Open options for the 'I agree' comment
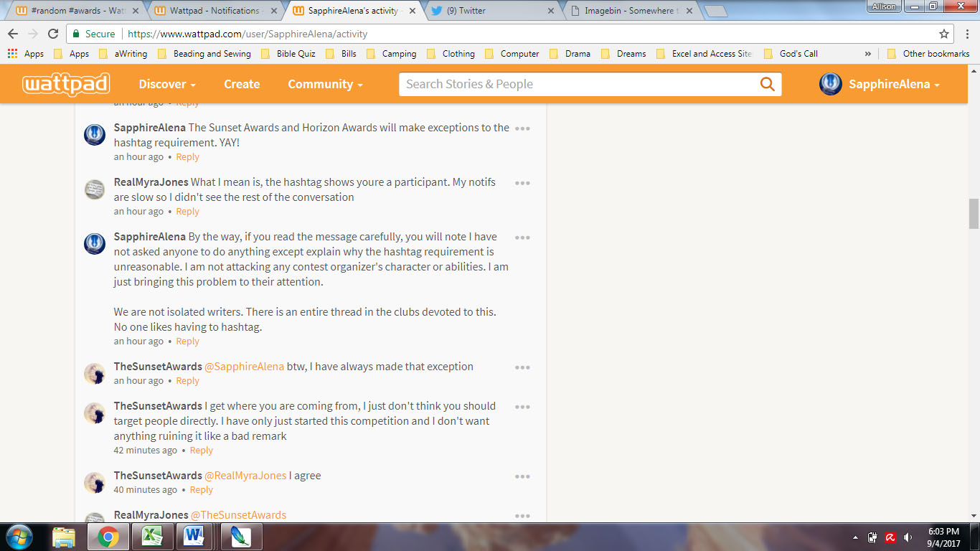 click(x=522, y=476)
